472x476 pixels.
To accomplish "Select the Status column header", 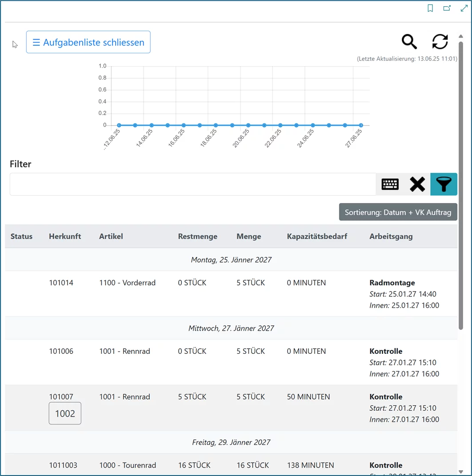I will tap(21, 236).
